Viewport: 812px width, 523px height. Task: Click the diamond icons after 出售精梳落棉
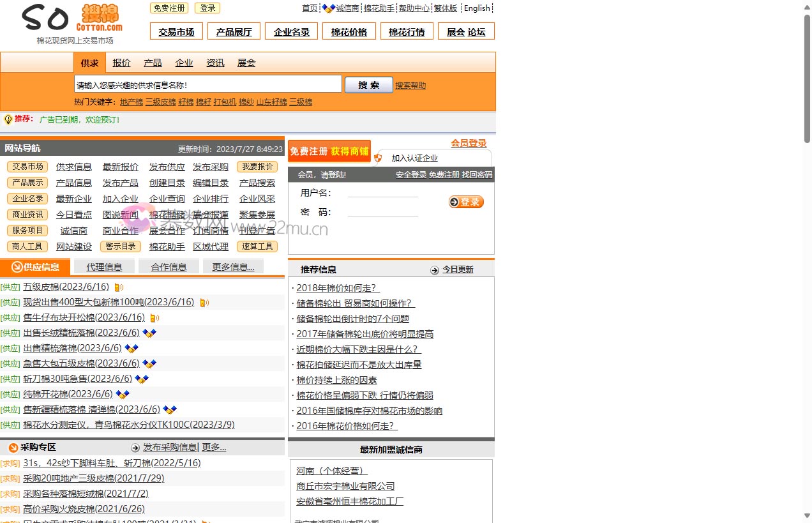point(131,348)
